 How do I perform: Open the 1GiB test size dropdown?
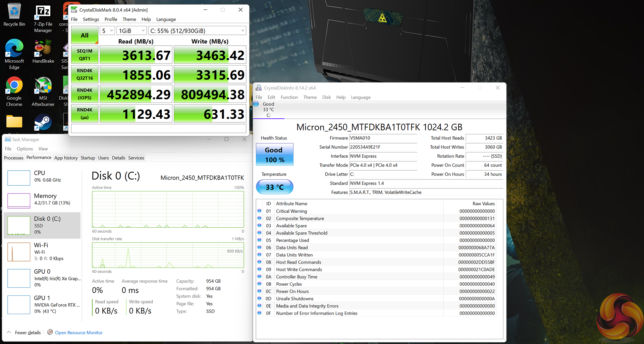coord(132,31)
